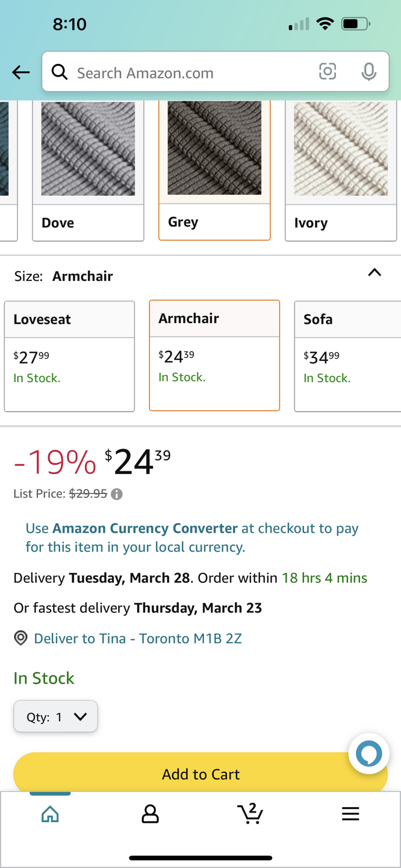Open camera lens search icon
The height and width of the screenshot is (868, 401).
point(328,72)
